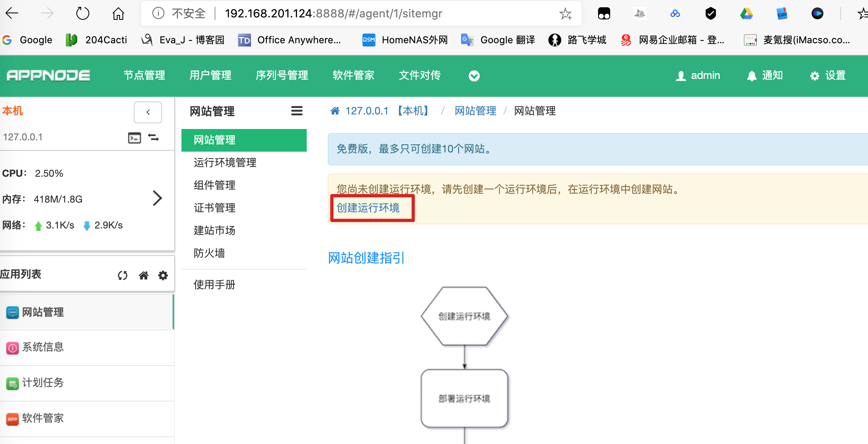Image resolution: width=868 pixels, height=444 pixels.
Task: Select 运行环境管理 in the submenu
Action: (x=225, y=163)
